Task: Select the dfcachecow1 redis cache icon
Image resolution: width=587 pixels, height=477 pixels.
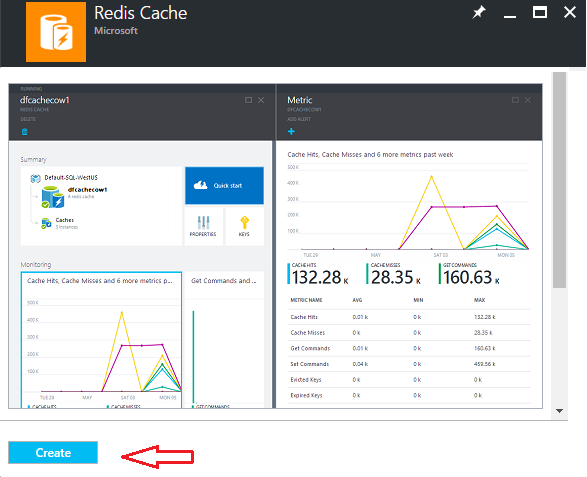Action: pos(53,197)
